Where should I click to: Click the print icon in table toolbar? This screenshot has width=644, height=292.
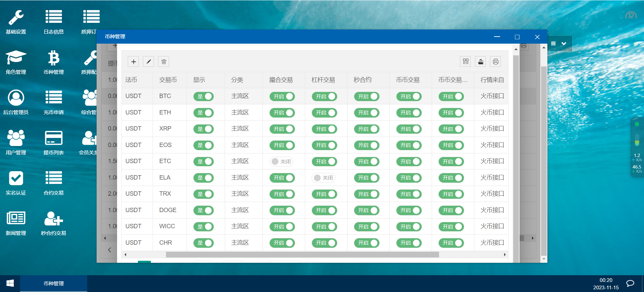(x=496, y=61)
